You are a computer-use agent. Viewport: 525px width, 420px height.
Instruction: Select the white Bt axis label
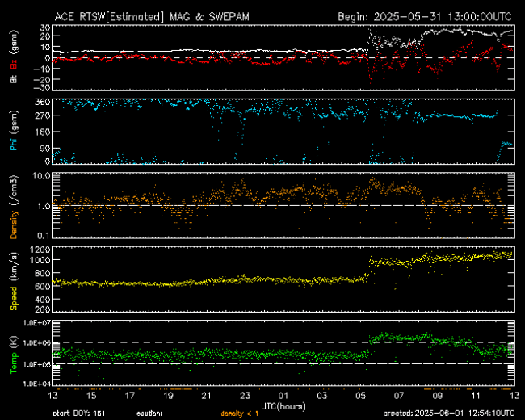[x=14, y=78]
